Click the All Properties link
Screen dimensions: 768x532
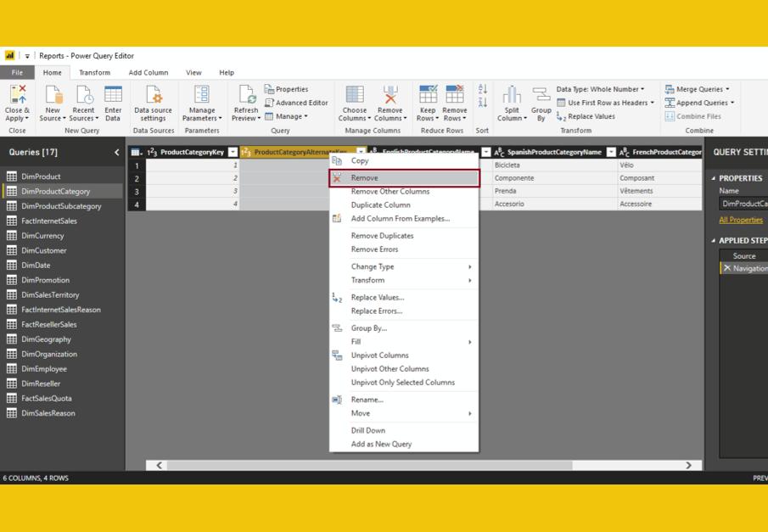click(740, 220)
